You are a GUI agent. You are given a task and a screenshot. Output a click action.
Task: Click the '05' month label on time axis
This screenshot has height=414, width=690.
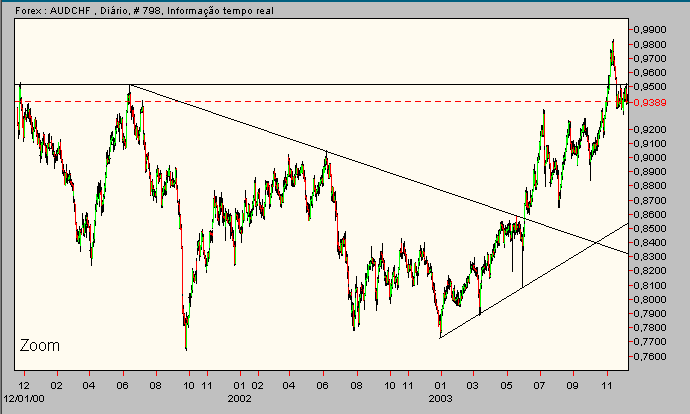pos(506,386)
